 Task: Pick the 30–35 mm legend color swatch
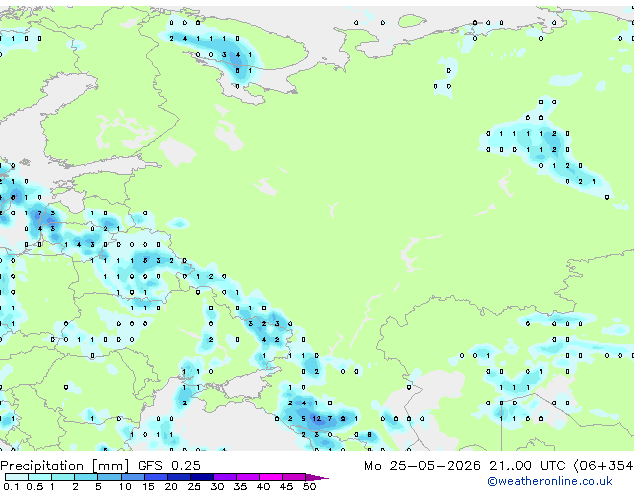[x=225, y=477]
